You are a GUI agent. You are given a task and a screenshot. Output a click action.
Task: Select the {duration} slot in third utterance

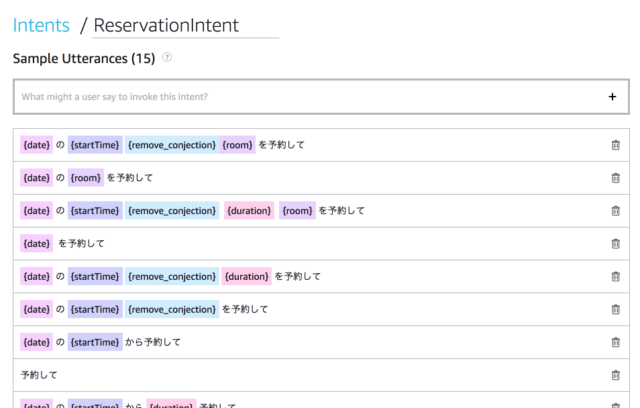pyautogui.click(x=249, y=211)
